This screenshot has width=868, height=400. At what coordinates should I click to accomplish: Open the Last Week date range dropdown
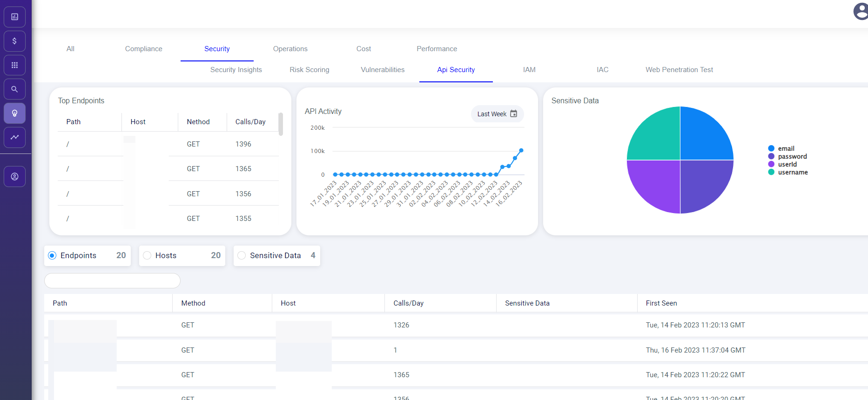point(497,114)
